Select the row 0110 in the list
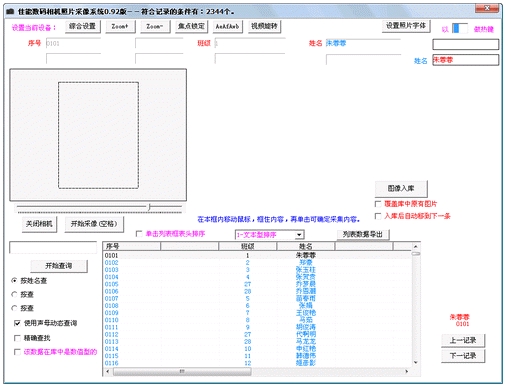This screenshot has width=511, height=389. [257, 320]
